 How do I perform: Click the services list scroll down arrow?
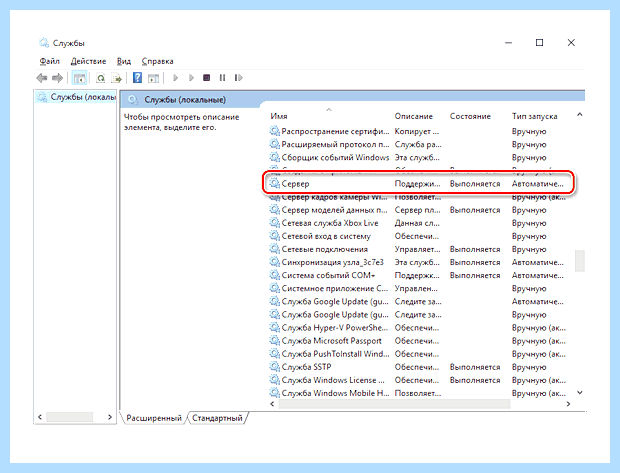tap(580, 393)
